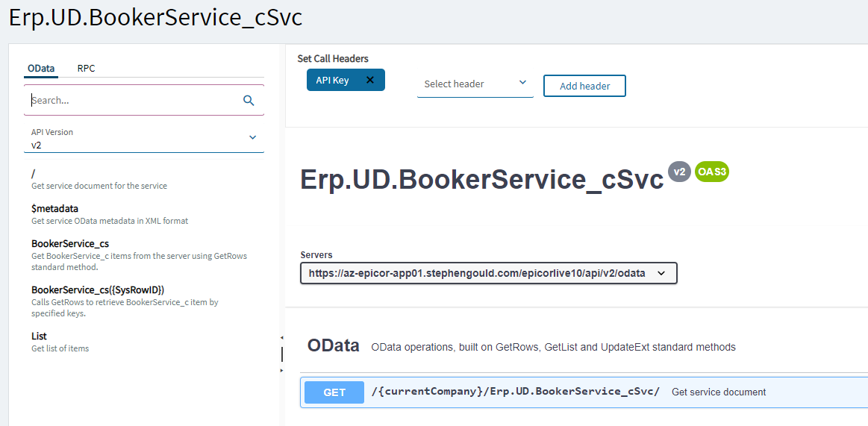Click the Add header button
Viewport: 868px width, 426px height.
click(x=584, y=86)
